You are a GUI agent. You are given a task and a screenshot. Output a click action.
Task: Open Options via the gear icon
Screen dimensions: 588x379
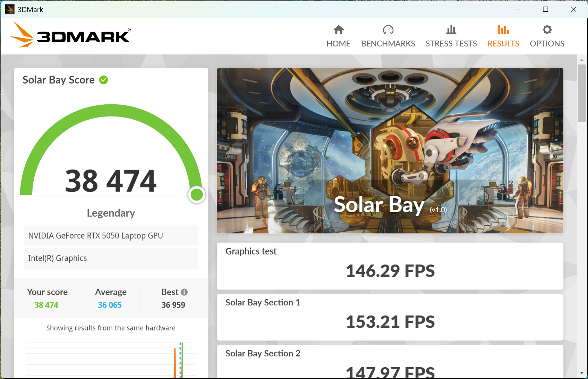(x=547, y=30)
